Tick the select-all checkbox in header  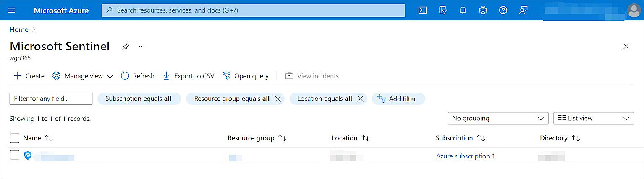click(x=15, y=138)
